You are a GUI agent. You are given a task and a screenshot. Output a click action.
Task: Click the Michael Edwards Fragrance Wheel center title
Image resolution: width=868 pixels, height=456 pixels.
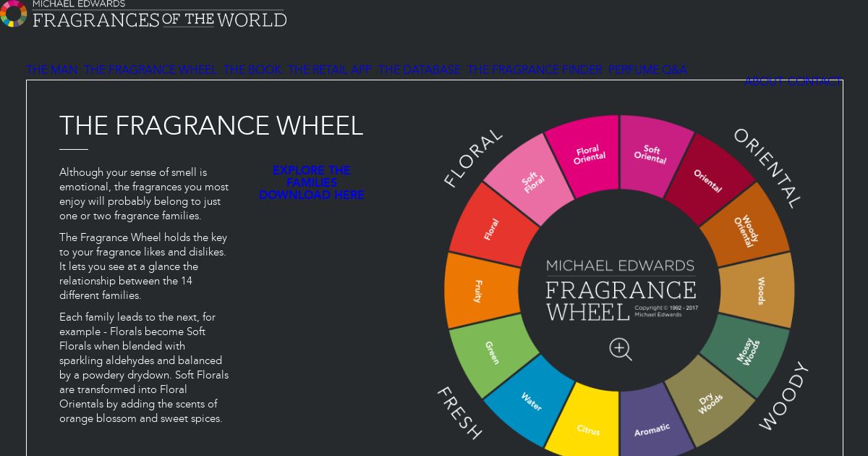point(620,290)
